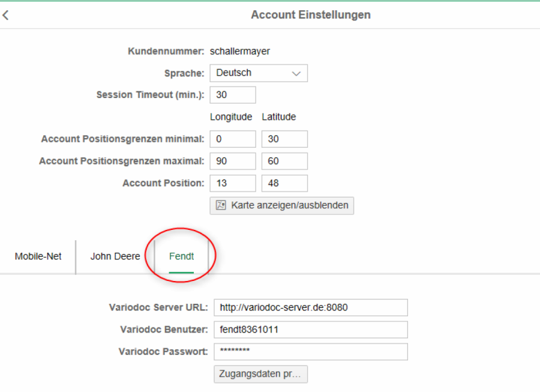Click the map icon on Karte button

pos(221,205)
